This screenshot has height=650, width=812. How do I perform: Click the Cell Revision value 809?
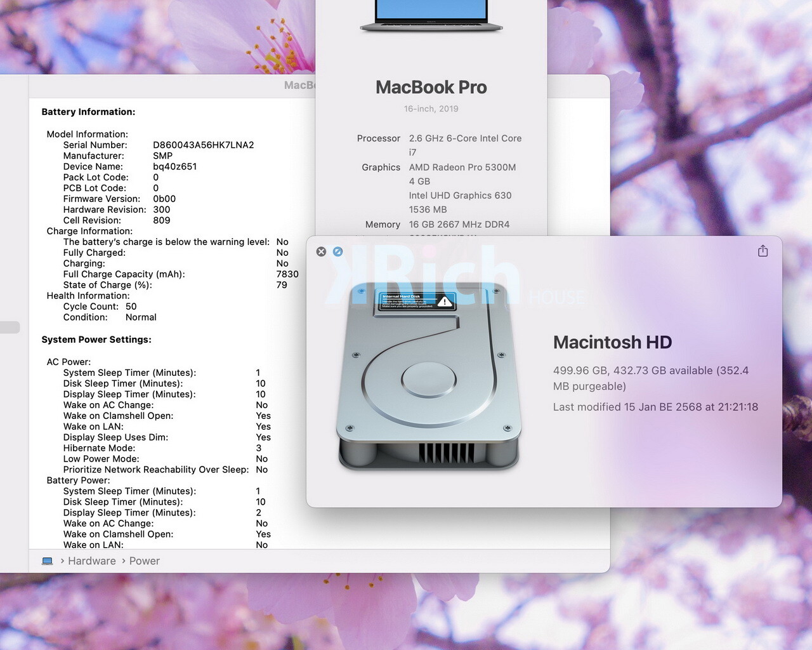[x=162, y=220]
